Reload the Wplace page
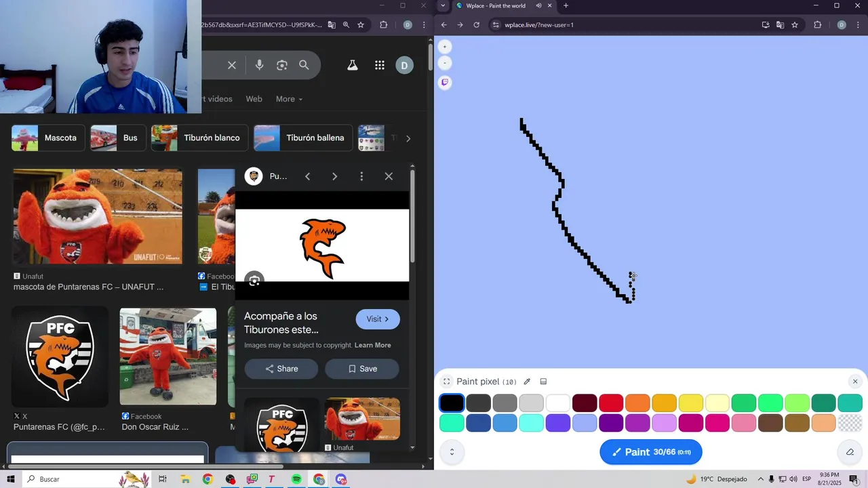This screenshot has width=868, height=488. pos(477,25)
